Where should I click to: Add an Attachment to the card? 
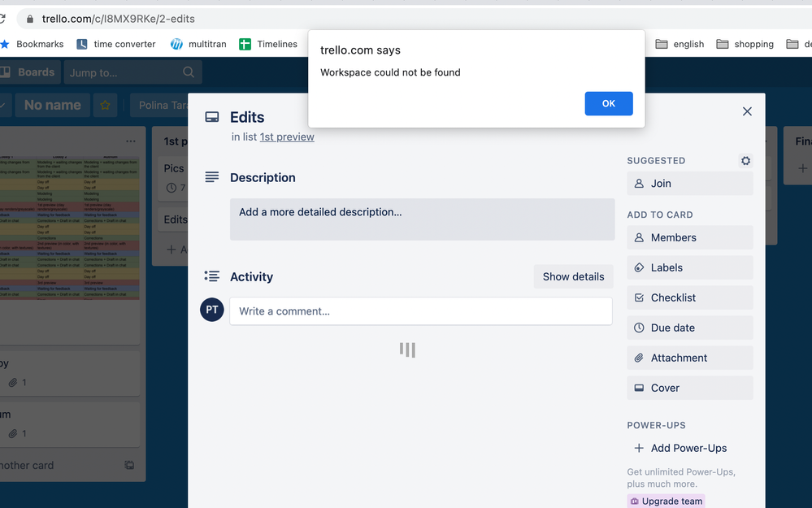[x=690, y=358]
